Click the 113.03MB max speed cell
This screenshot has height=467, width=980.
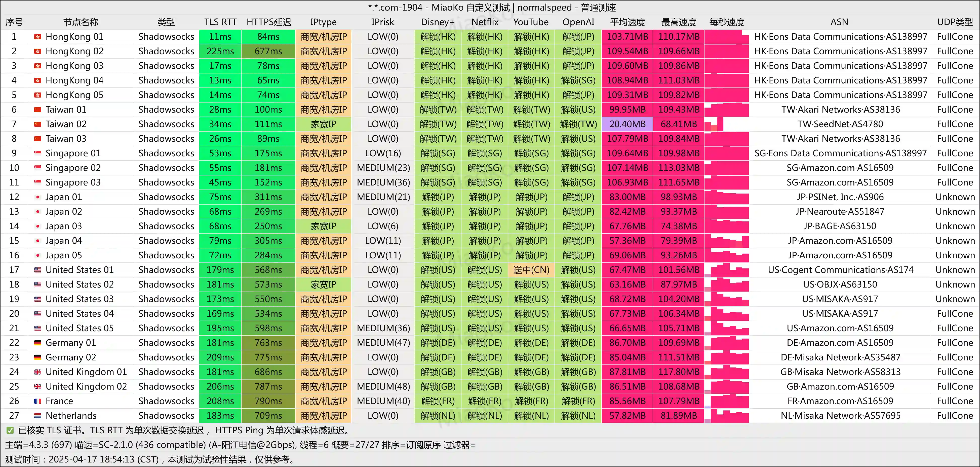(679, 168)
